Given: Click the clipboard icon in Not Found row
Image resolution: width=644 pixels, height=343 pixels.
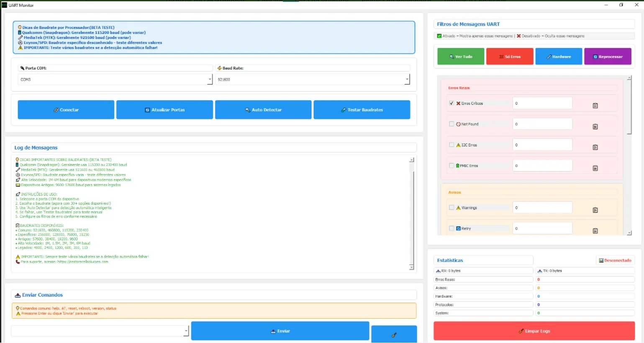Looking at the screenshot, I should tap(595, 127).
